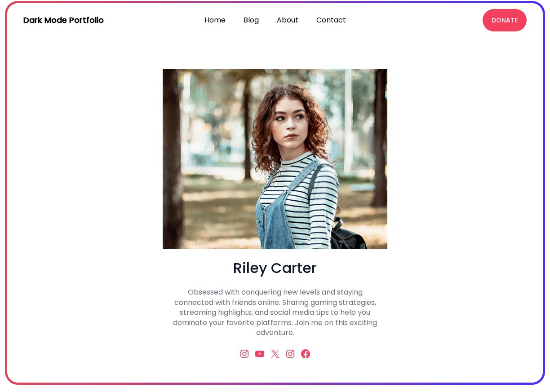550x392 pixels.
Task: Click the pink Donate button
Action: [x=505, y=20]
